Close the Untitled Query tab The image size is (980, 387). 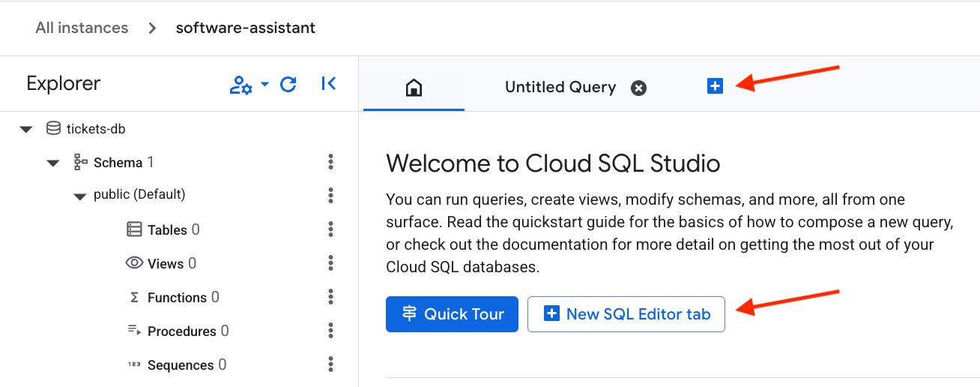point(638,88)
